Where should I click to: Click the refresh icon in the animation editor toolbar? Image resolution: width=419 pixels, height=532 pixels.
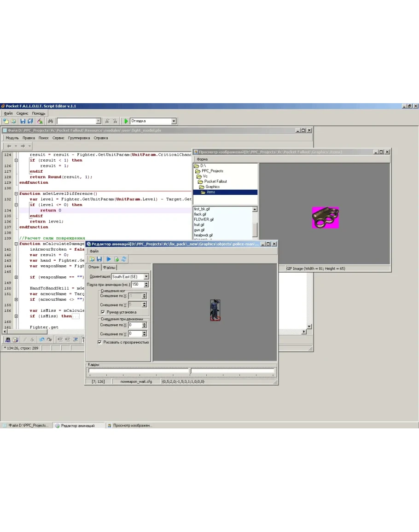pyautogui.click(x=124, y=259)
